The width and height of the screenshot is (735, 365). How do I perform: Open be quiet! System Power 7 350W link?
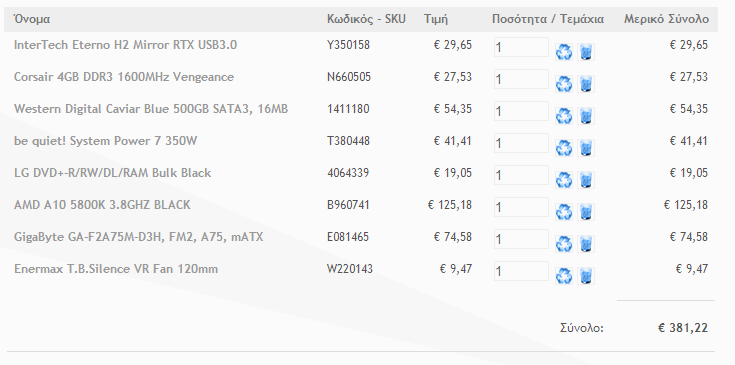[105, 141]
